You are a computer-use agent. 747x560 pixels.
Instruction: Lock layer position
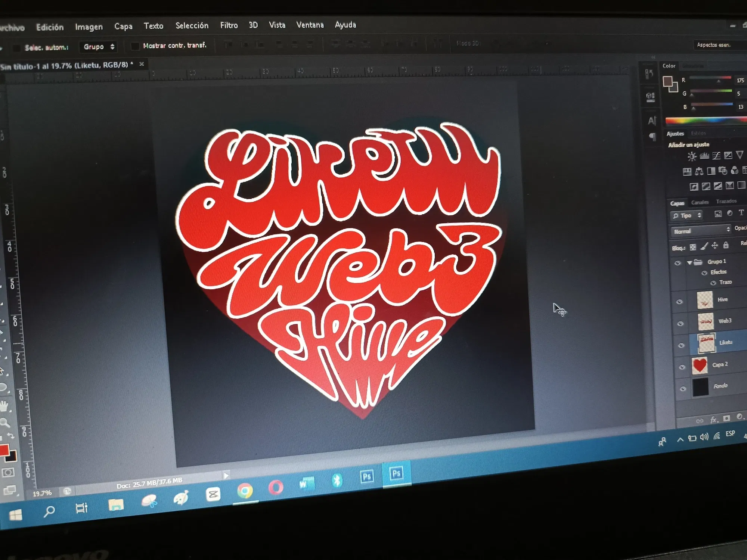tap(715, 246)
